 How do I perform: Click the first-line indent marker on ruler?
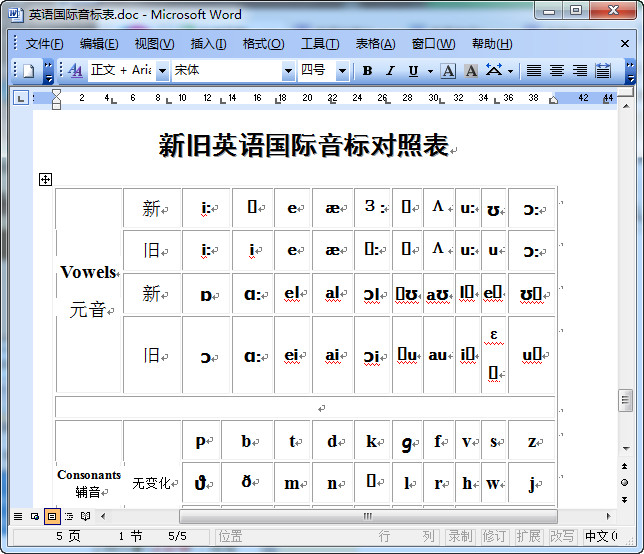click(56, 94)
